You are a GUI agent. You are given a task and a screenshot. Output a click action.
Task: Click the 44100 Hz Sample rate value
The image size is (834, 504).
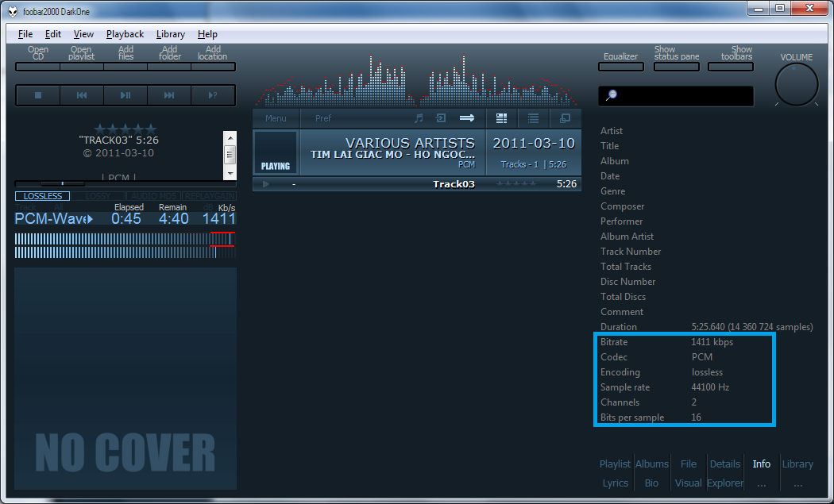[x=710, y=387]
